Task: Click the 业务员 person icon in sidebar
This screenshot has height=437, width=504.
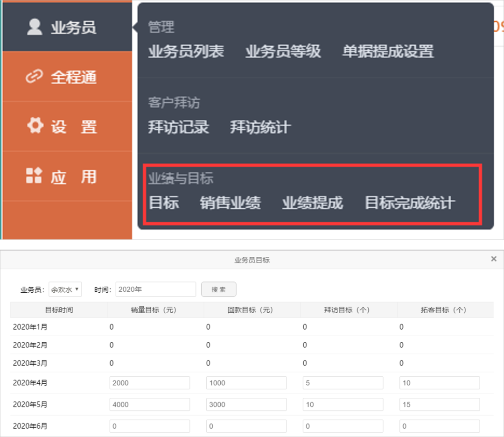Action: click(x=35, y=27)
